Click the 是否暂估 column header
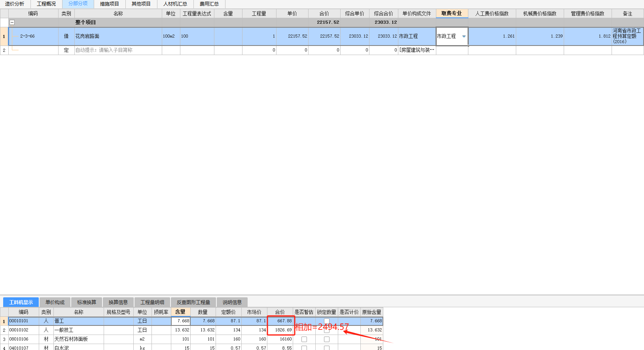The image size is (644, 350). [x=304, y=312]
